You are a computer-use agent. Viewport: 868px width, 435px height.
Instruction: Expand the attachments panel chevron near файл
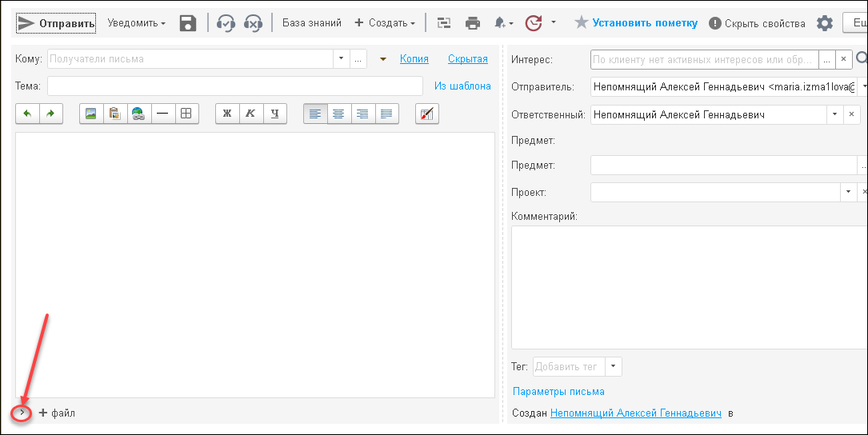(x=22, y=413)
